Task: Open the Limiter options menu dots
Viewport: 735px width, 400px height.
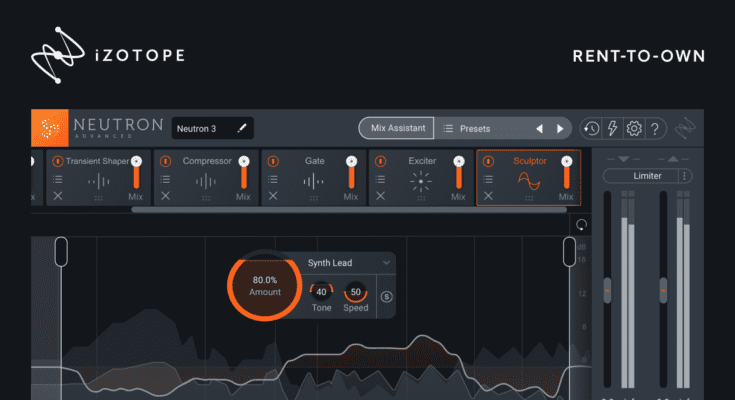Action: point(685,176)
